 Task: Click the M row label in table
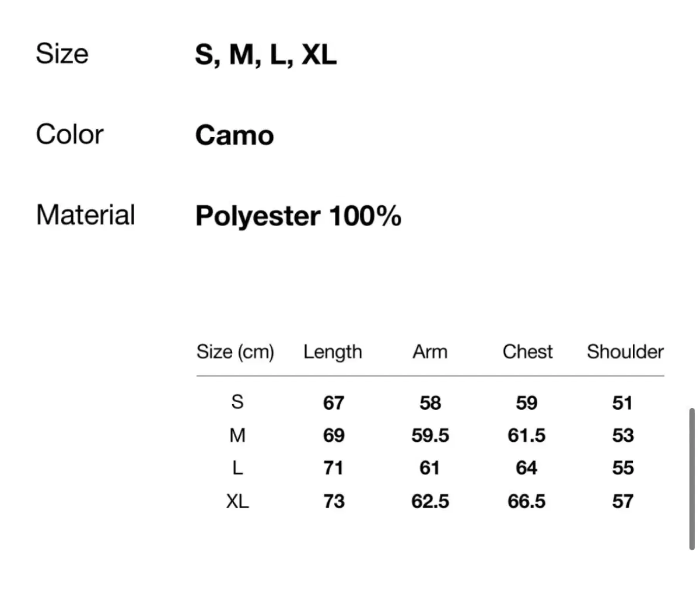(237, 435)
